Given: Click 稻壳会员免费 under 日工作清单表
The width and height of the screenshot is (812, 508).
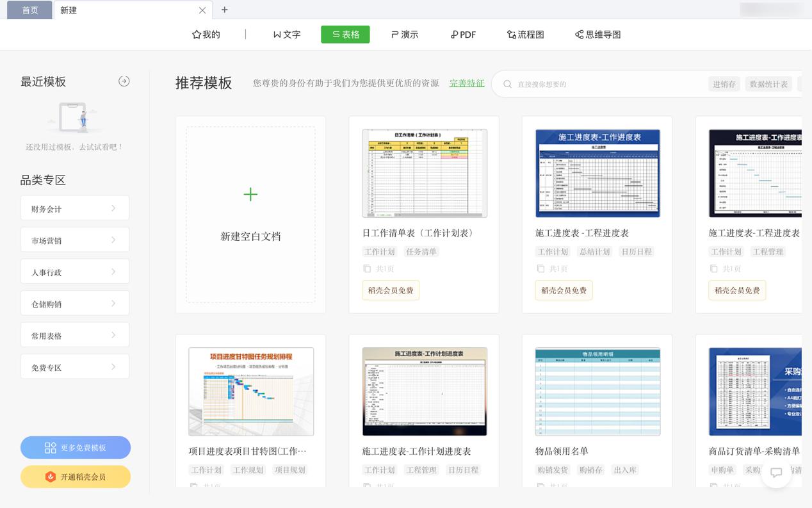Looking at the screenshot, I should point(391,290).
